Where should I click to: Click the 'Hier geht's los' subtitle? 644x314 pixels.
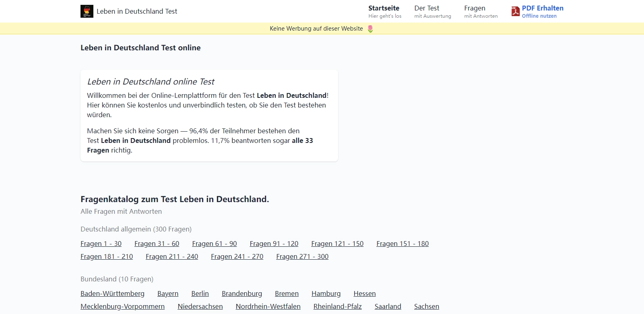pos(385,16)
